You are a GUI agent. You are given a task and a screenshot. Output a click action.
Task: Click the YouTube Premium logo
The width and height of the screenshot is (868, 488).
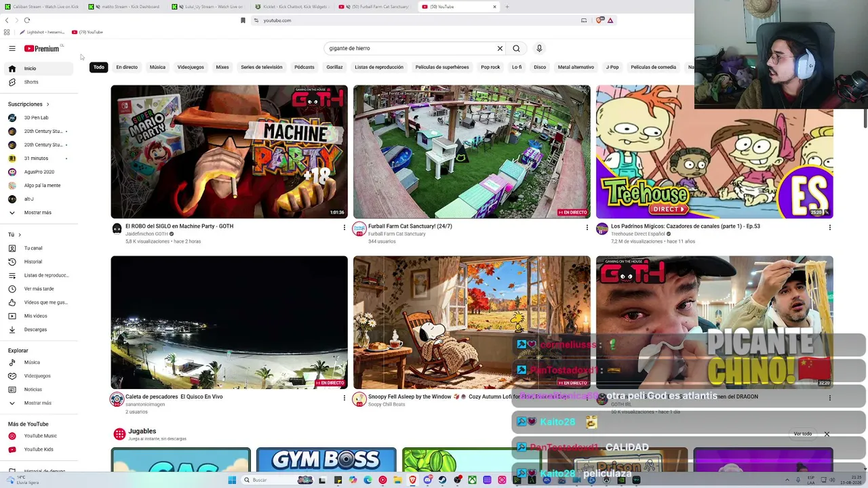coord(42,48)
